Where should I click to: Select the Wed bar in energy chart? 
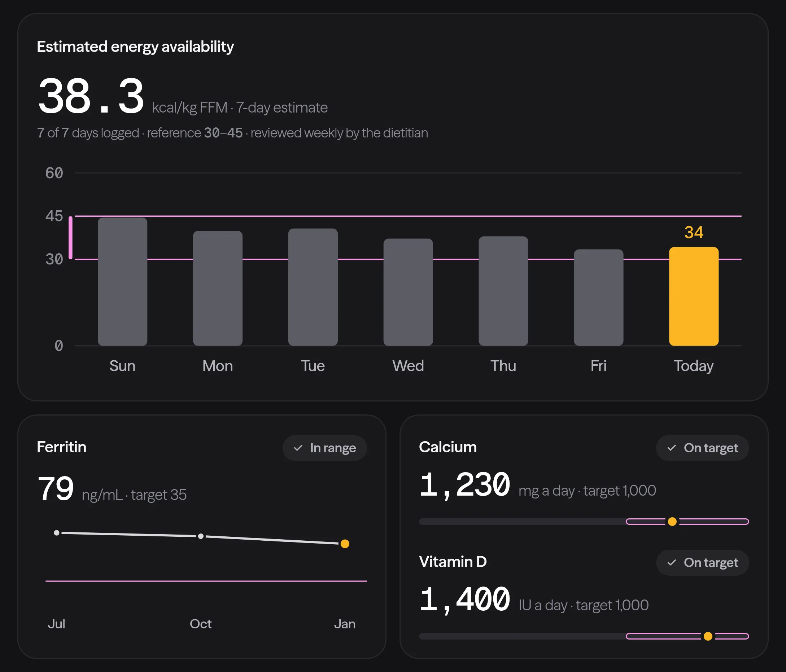(408, 292)
